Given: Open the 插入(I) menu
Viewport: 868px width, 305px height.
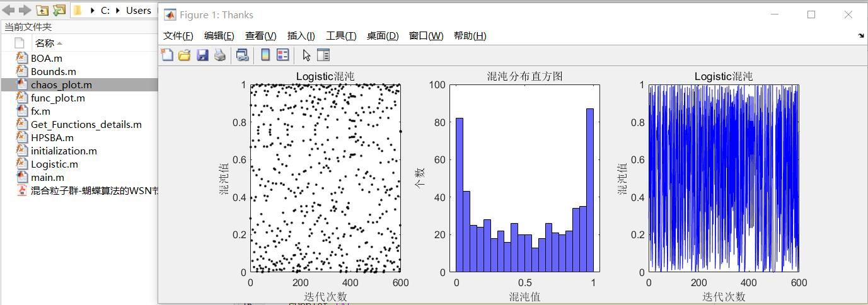Looking at the screenshot, I should click(x=301, y=36).
